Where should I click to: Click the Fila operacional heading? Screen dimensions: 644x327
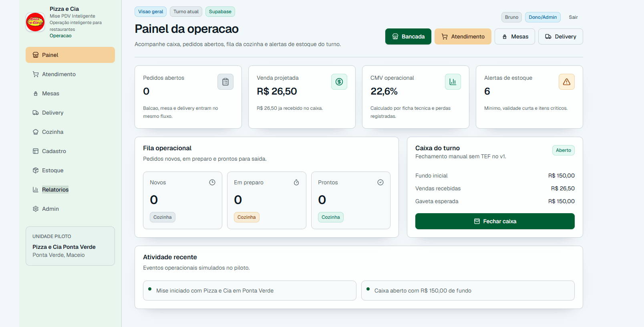pos(167,148)
